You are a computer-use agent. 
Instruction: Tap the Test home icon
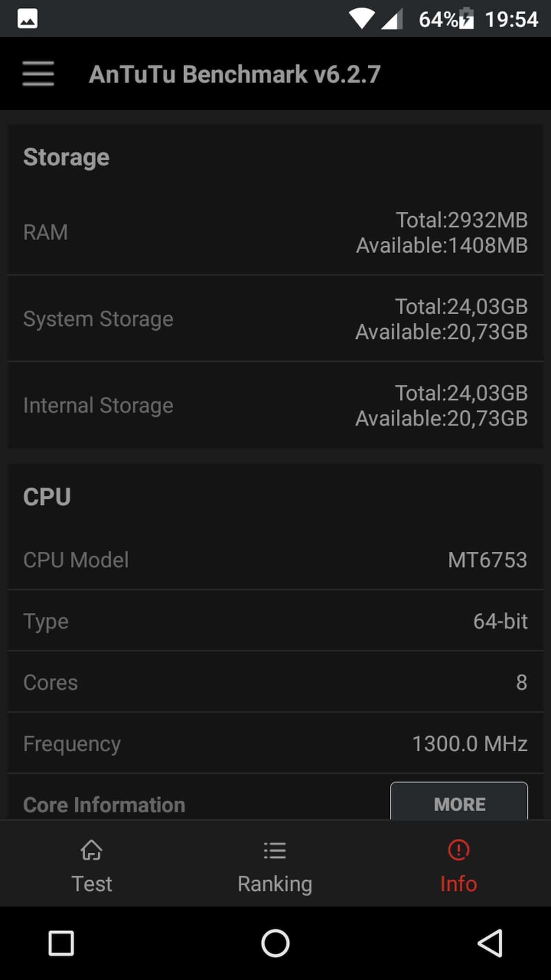pos(91,850)
